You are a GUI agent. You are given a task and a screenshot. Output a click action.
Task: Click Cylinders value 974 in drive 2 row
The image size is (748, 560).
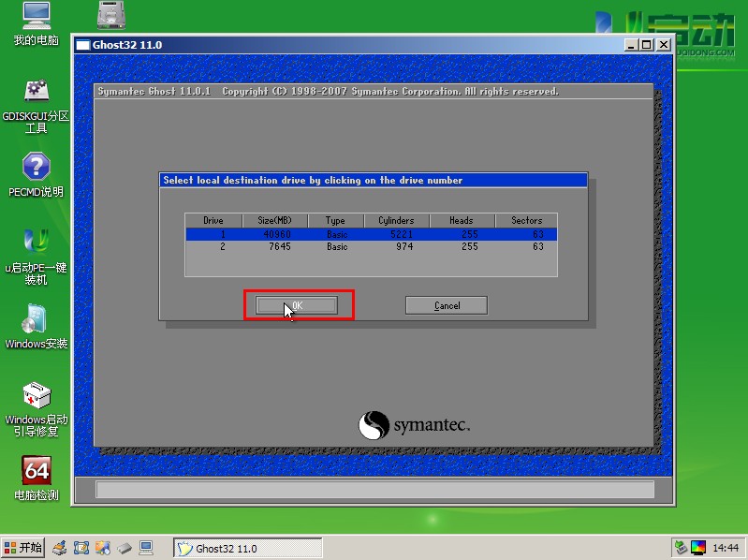[404, 246]
